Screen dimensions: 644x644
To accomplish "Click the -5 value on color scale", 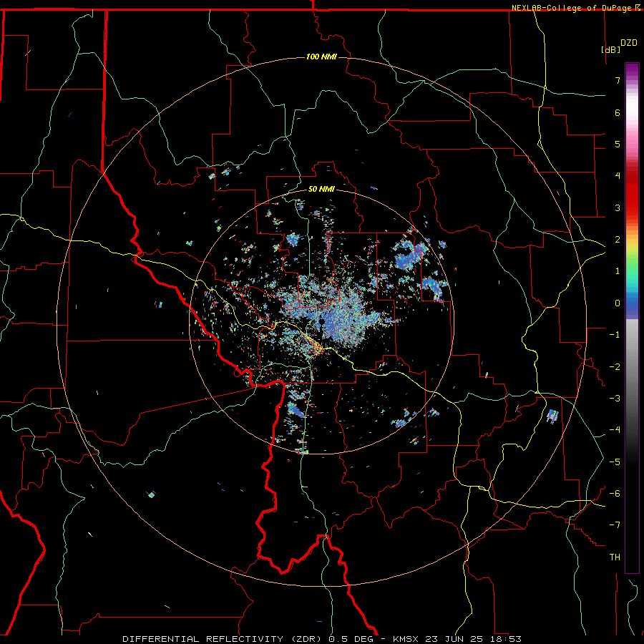I will [x=615, y=462].
